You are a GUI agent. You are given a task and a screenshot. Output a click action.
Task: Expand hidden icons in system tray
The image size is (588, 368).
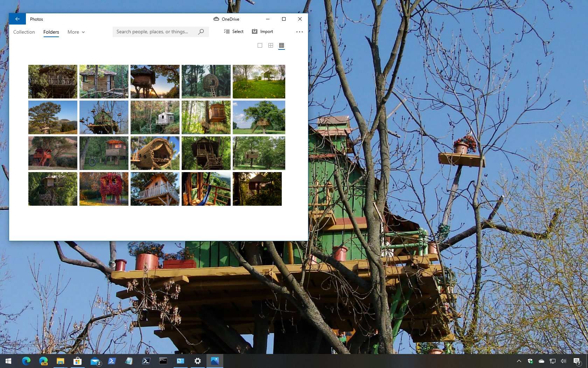518,361
